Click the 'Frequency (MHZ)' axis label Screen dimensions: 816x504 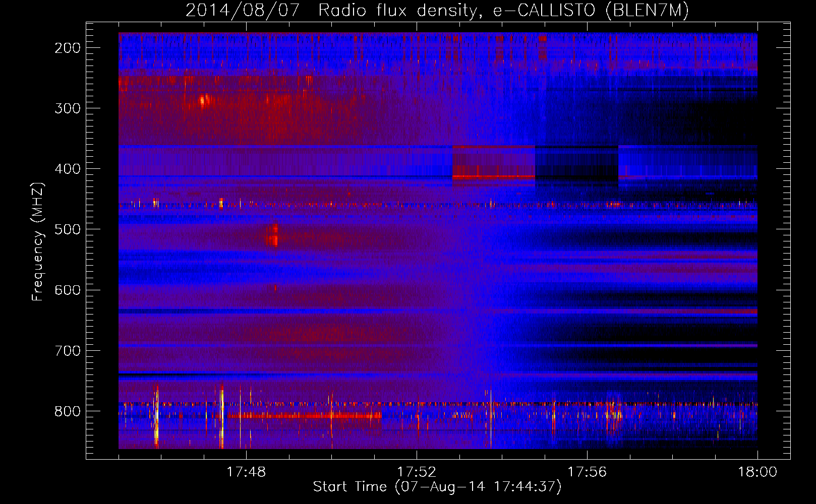point(38,241)
